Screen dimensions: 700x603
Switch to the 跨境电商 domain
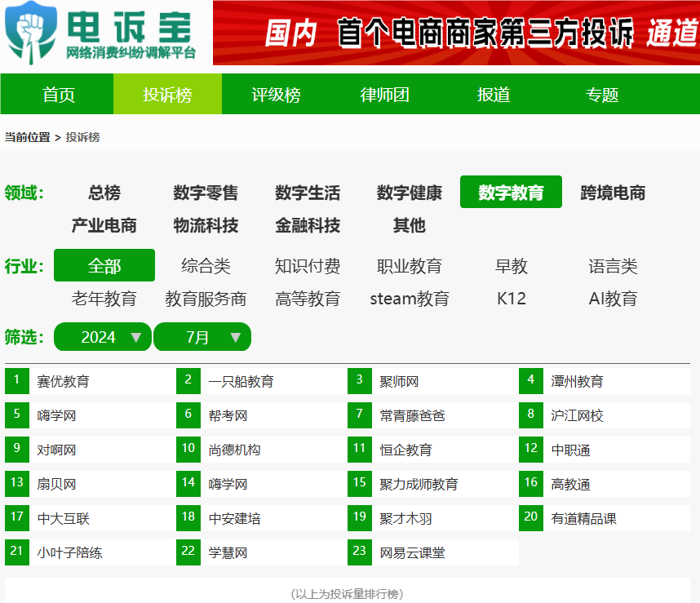(613, 193)
